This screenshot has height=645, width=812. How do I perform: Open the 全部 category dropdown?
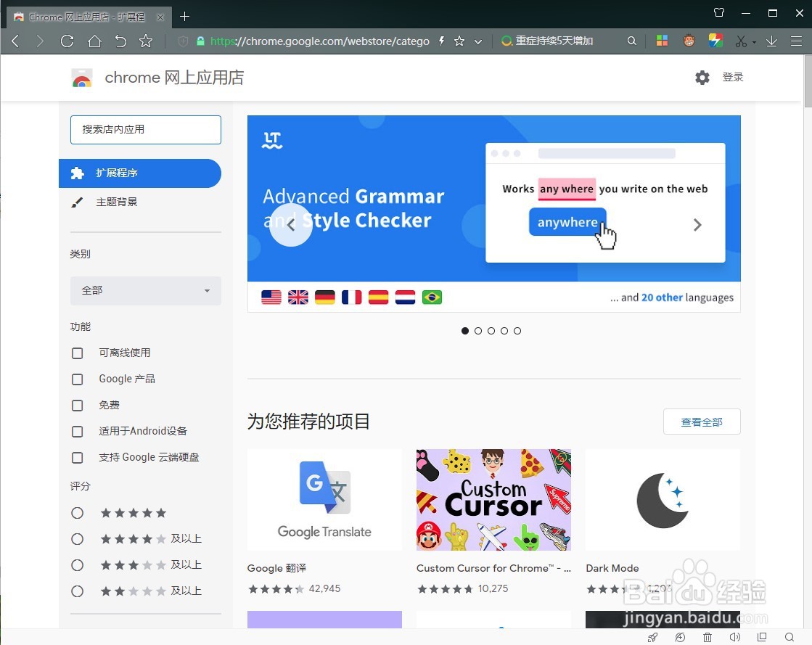(x=146, y=290)
